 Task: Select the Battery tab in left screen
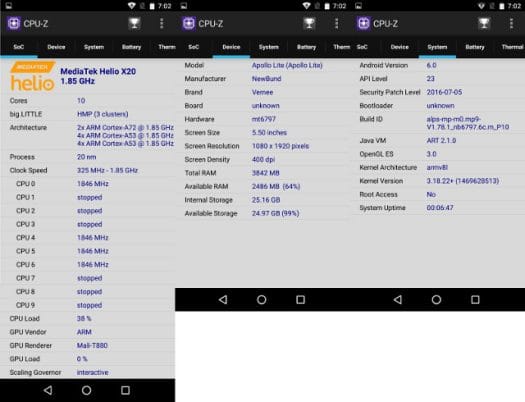(x=132, y=47)
